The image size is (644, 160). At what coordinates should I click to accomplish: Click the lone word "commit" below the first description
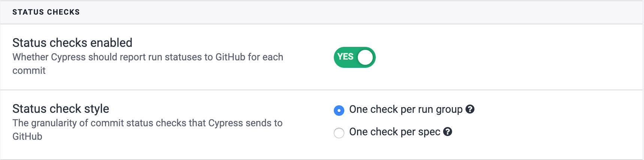tap(29, 70)
